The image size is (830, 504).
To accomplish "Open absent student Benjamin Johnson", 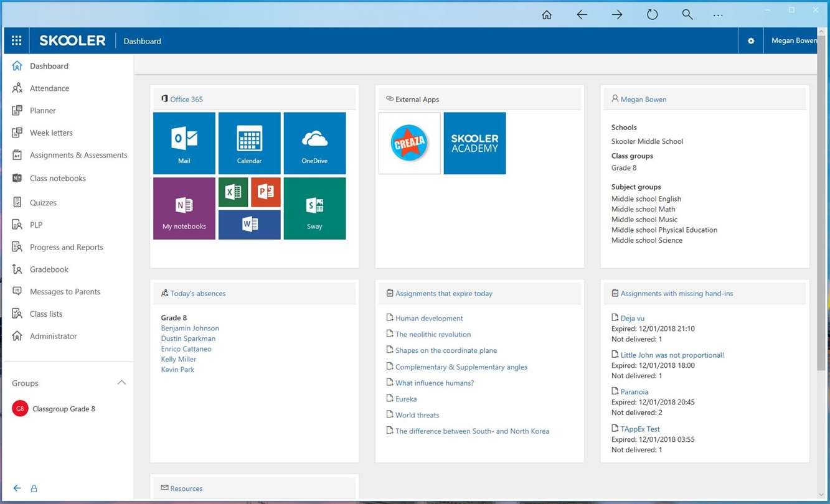I will 190,329.
